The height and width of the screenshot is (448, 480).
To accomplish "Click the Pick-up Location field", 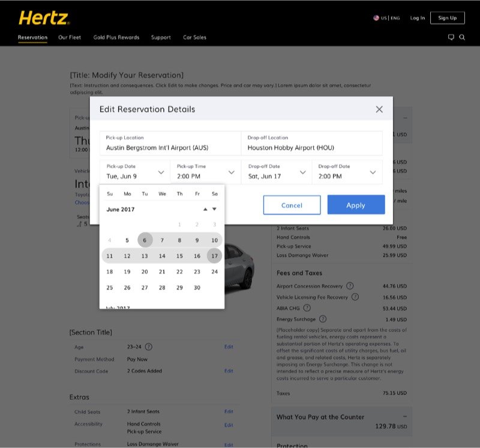I will (x=170, y=143).
